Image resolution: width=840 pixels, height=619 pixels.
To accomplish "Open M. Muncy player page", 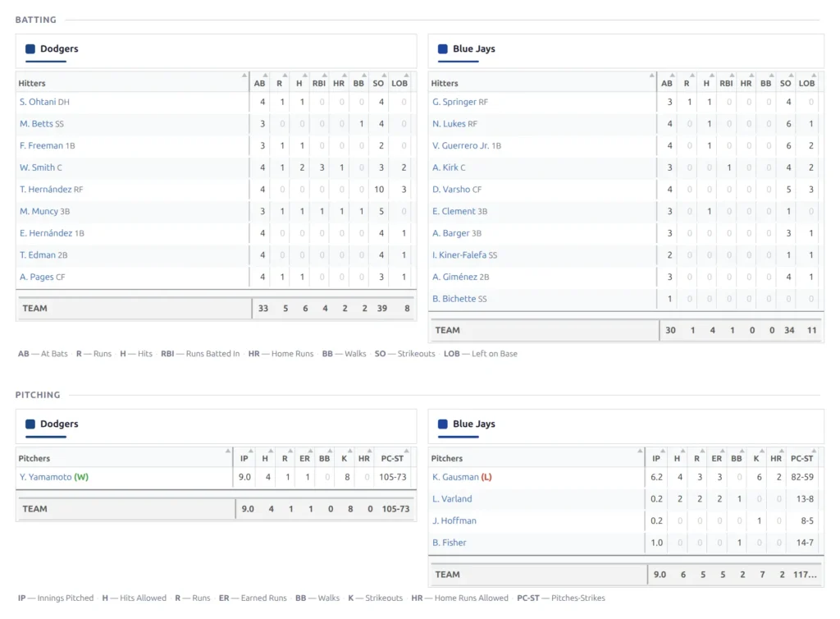I will click(x=39, y=211).
